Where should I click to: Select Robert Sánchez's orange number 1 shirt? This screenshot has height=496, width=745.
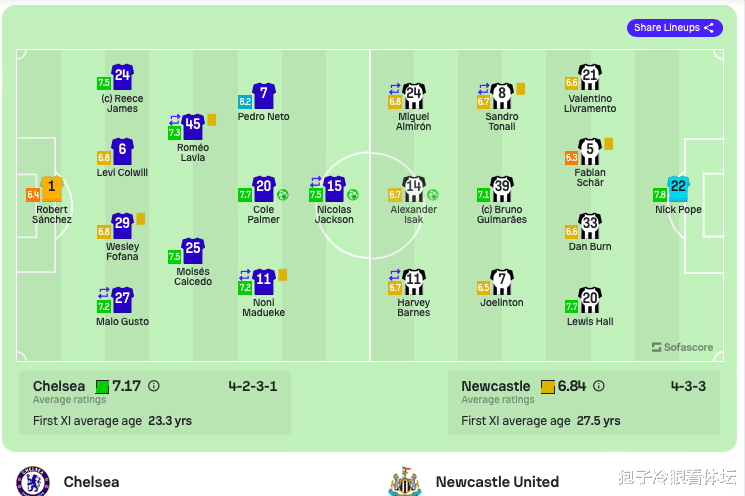click(x=52, y=189)
